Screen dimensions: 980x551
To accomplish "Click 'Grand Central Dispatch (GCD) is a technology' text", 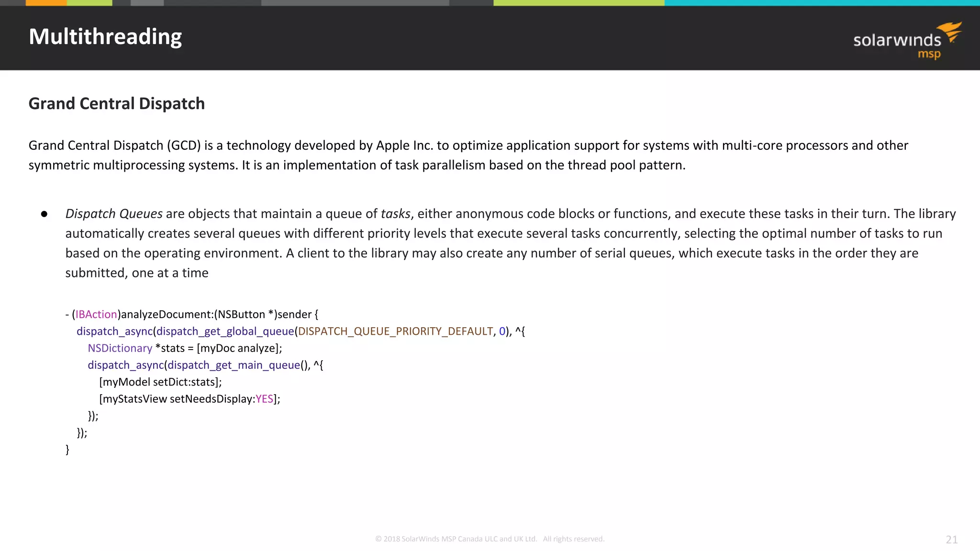I will click(160, 145).
